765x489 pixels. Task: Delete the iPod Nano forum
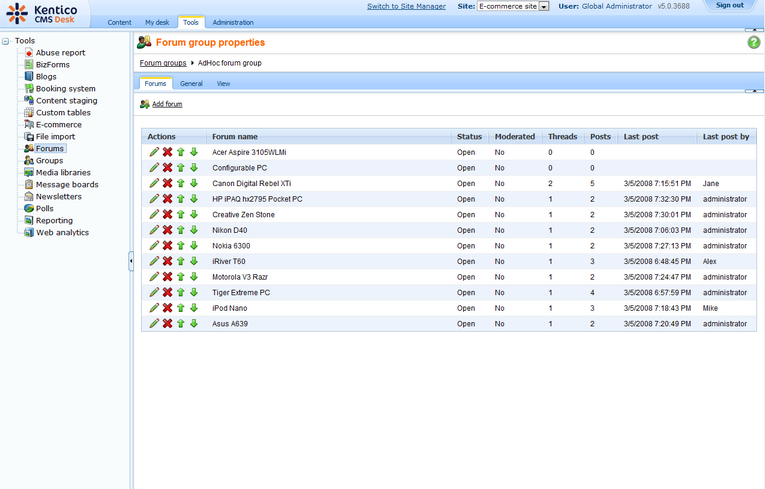click(167, 308)
